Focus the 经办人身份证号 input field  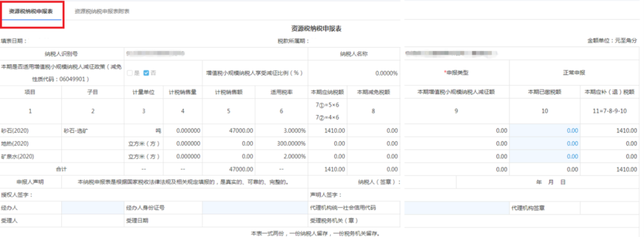click(255, 208)
